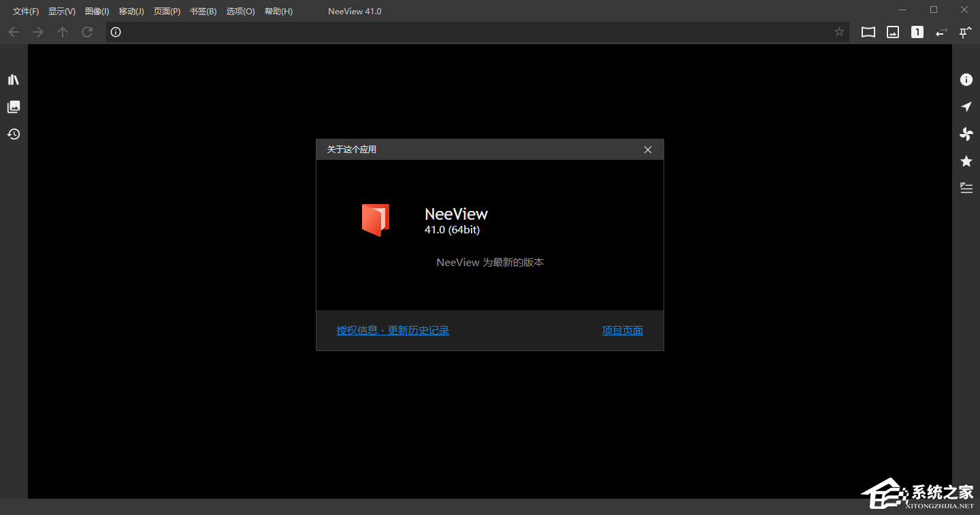Open the page mode book icon

[x=868, y=32]
